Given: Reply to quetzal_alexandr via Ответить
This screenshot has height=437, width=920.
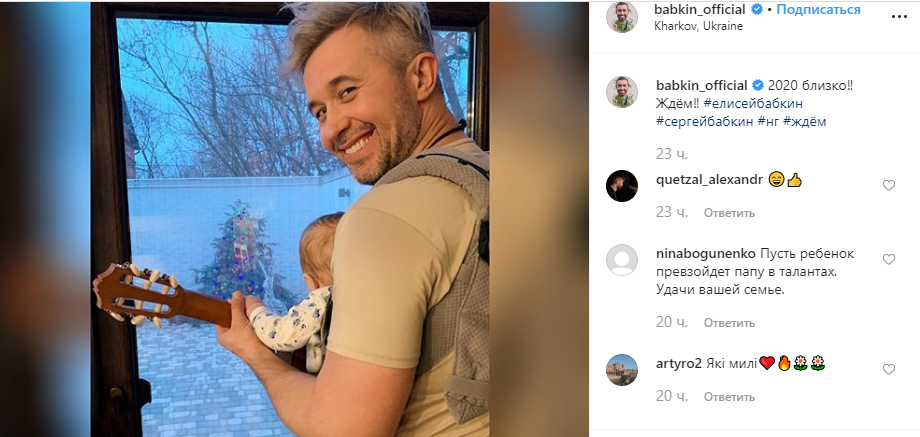Looking at the screenshot, I should [729, 213].
